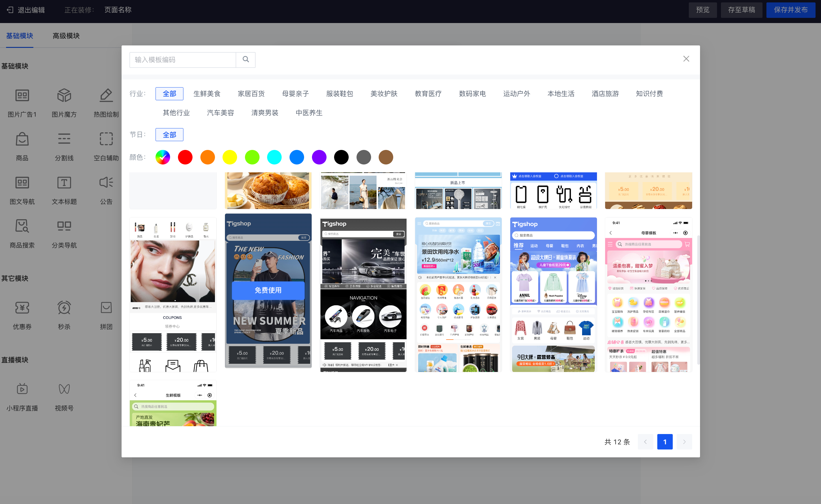The image size is (821, 504).
Task: Pick the cyan color swatch
Action: (x=275, y=157)
